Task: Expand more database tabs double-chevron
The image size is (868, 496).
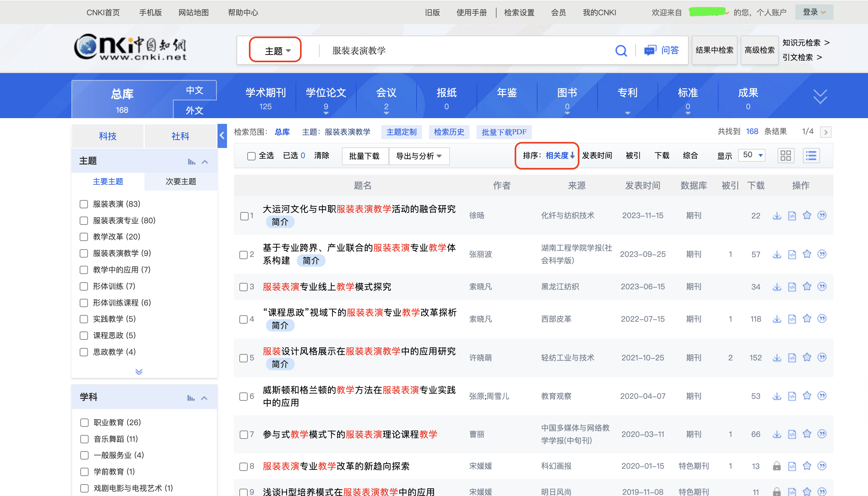Action: click(820, 97)
